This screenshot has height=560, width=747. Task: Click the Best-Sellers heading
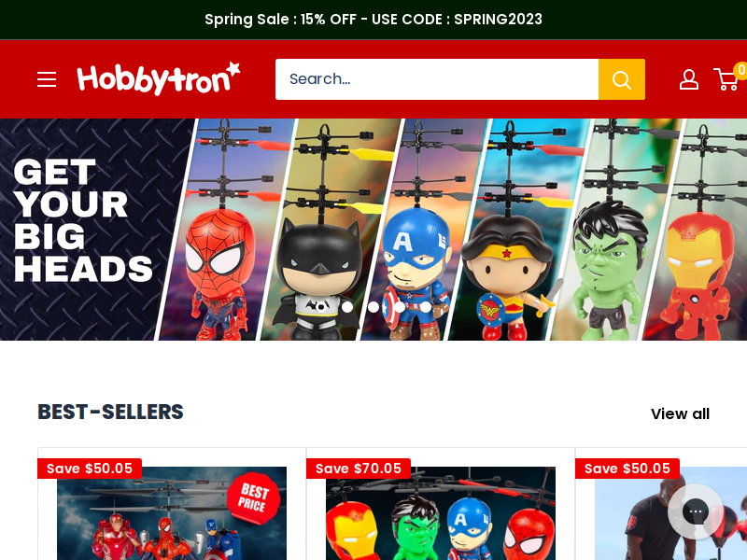click(x=110, y=412)
